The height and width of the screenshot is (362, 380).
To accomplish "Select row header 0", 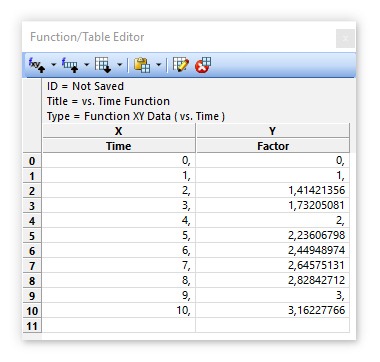I will click(x=32, y=161).
